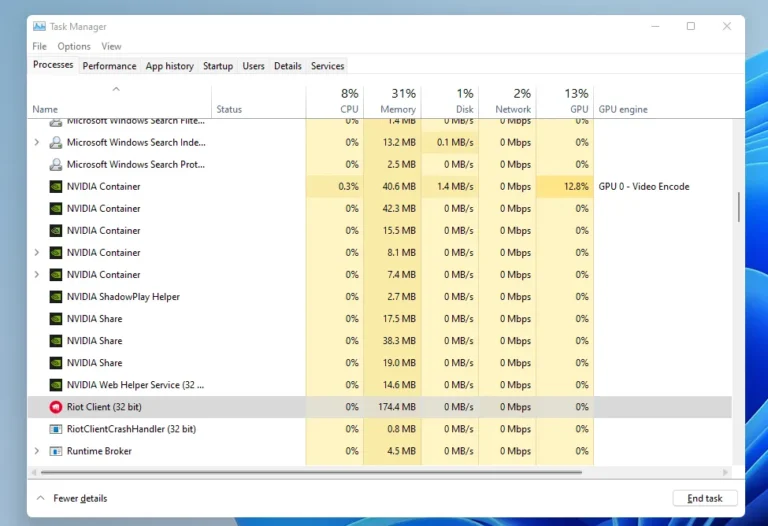Click the Fewer details link
The width and height of the screenshot is (768, 526).
[x=80, y=498]
